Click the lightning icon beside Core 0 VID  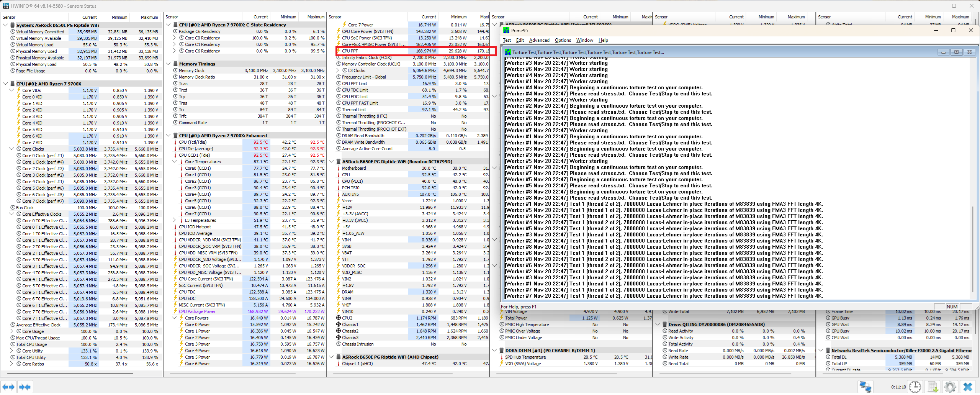pyautogui.click(x=18, y=97)
